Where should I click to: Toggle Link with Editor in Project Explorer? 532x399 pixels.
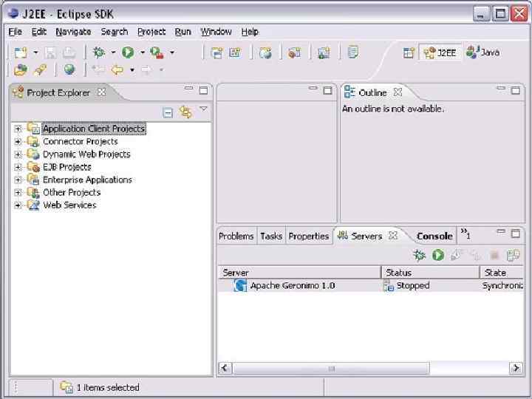186,112
